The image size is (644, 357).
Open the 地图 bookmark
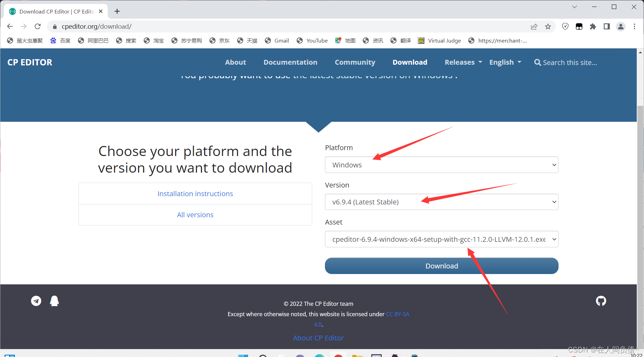click(x=345, y=41)
